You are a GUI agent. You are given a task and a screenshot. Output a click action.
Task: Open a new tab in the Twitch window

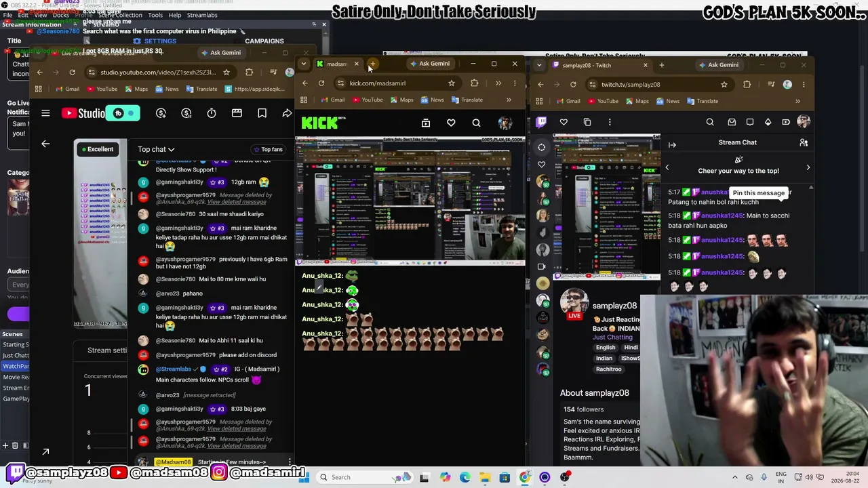(661, 65)
